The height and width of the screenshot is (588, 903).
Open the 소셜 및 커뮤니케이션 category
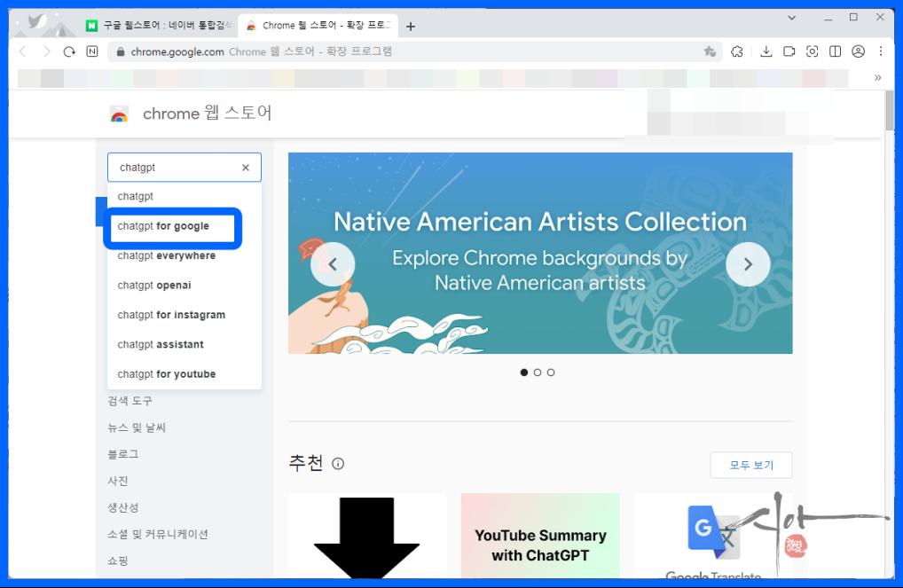[158, 534]
